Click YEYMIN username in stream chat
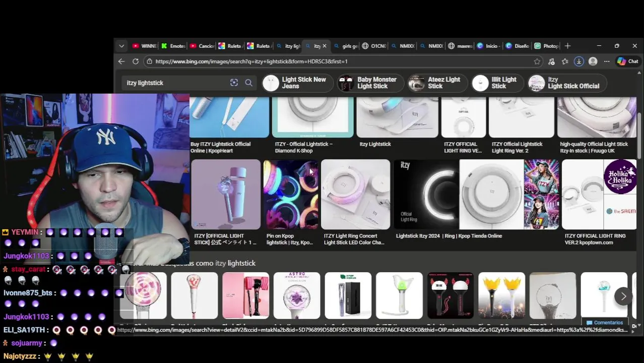Screen dimensions: 644x363 tap(25, 232)
